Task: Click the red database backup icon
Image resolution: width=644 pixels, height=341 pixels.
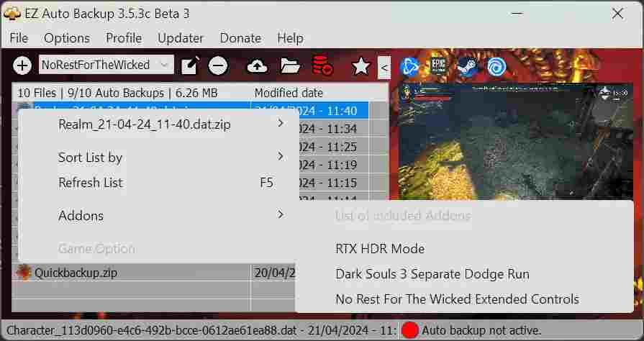Action: click(322, 65)
